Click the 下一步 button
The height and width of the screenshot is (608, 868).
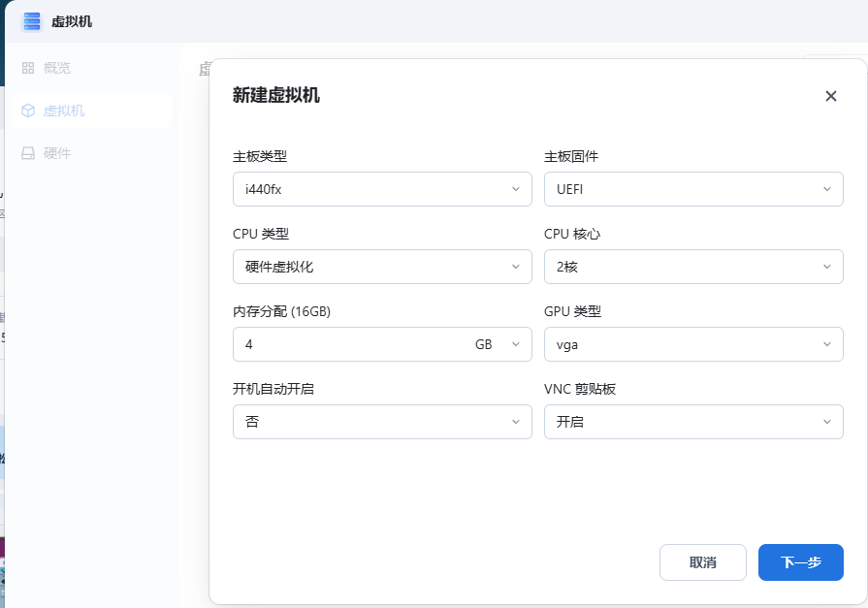pos(800,562)
